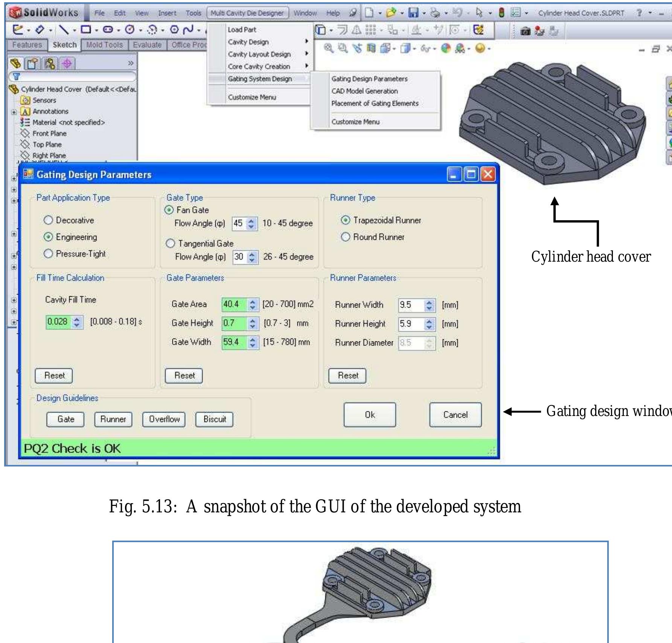672x643 pixels.
Task: Click the Open file folder icon
Action: point(391,13)
